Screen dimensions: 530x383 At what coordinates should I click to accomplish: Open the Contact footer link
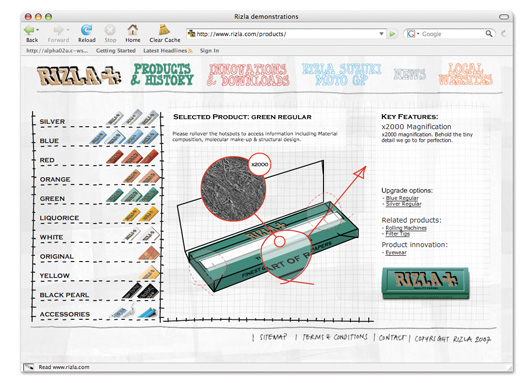pos(391,337)
